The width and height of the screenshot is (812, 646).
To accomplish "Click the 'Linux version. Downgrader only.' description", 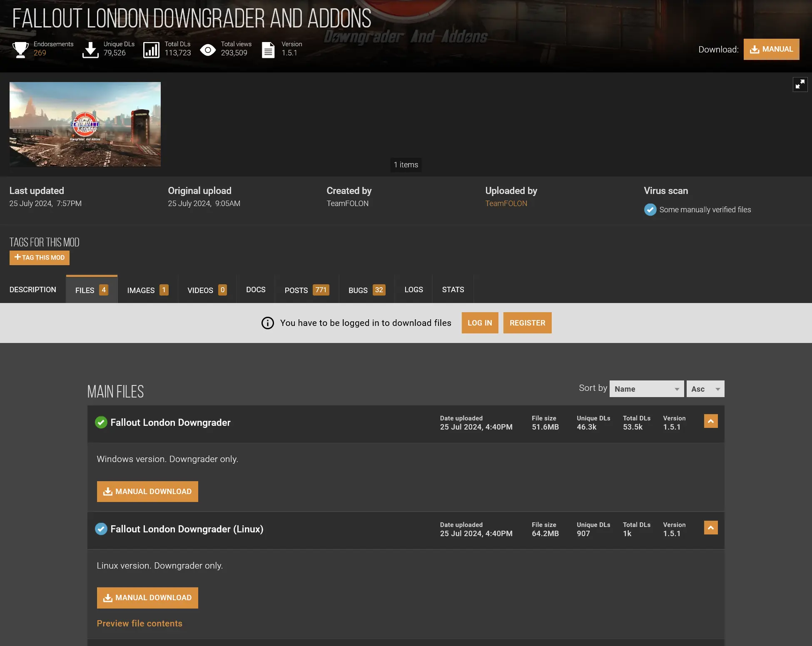I will tap(160, 566).
